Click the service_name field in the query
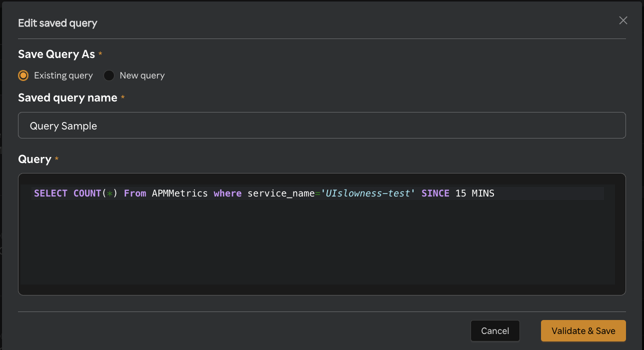644x350 pixels. point(280,193)
